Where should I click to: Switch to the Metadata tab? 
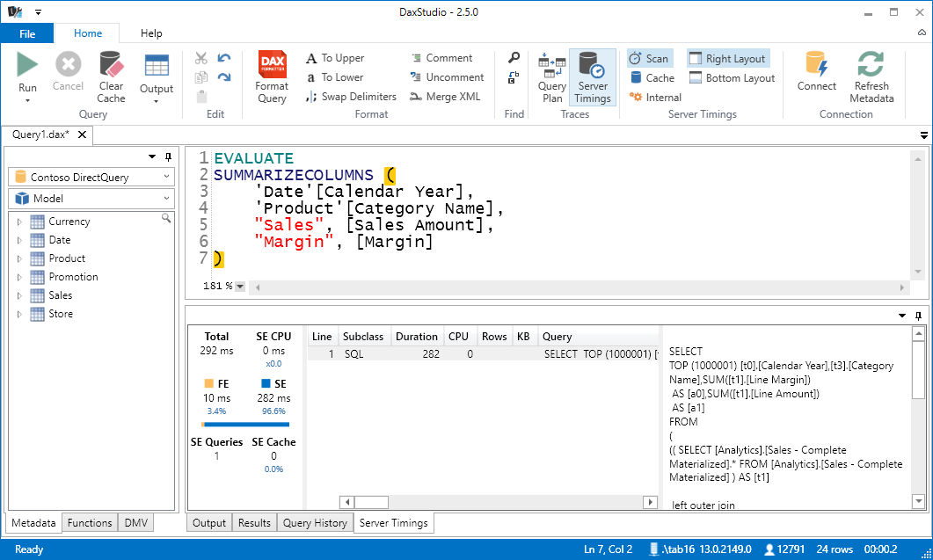(33, 522)
